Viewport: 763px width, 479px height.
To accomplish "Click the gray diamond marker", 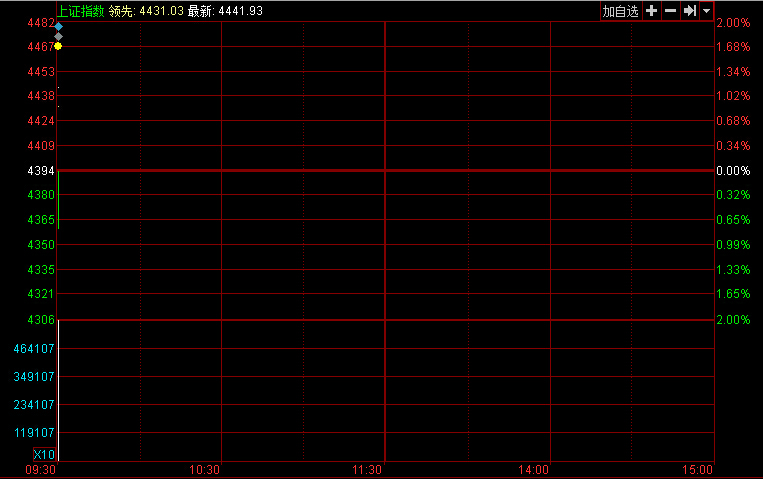I will [59, 36].
